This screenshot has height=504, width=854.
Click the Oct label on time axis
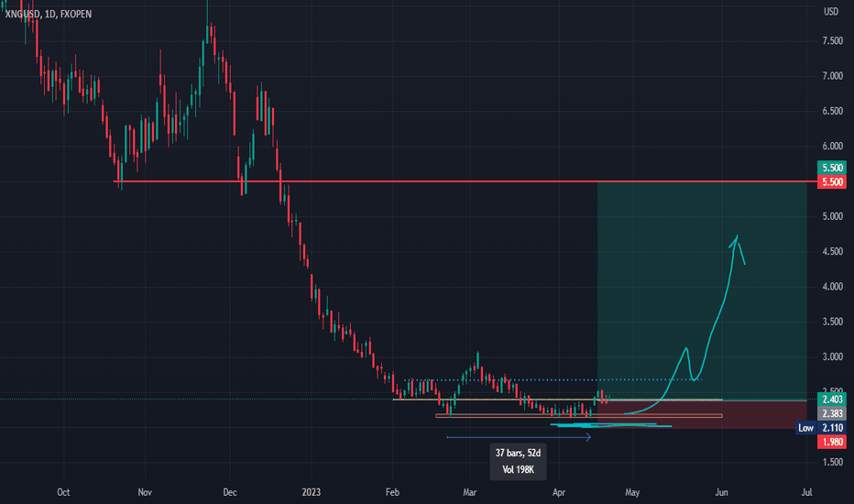[x=63, y=493]
